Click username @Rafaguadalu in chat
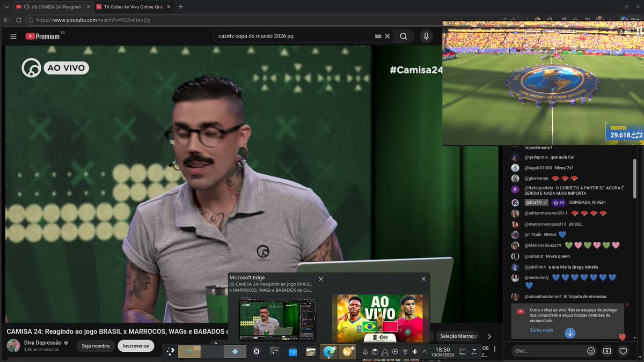The width and height of the screenshot is (644, 362). tap(538, 188)
